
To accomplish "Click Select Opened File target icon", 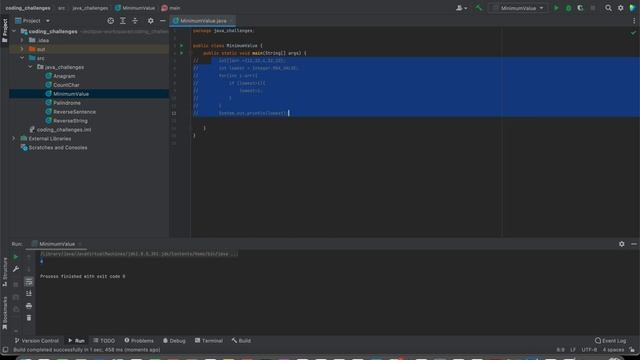I will 110,20.
